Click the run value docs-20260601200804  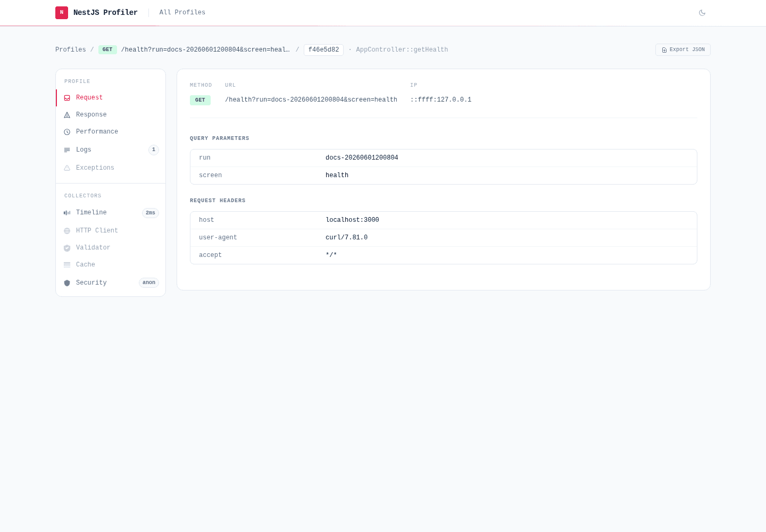362,157
